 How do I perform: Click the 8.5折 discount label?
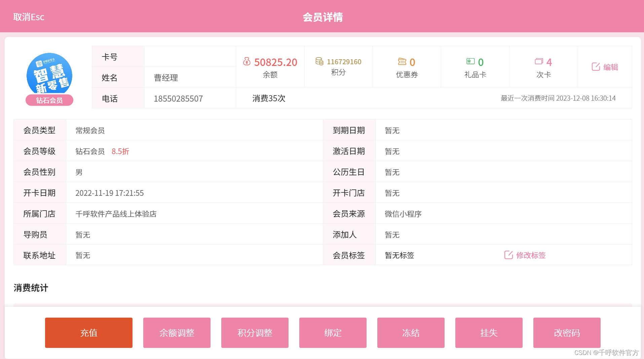point(120,151)
